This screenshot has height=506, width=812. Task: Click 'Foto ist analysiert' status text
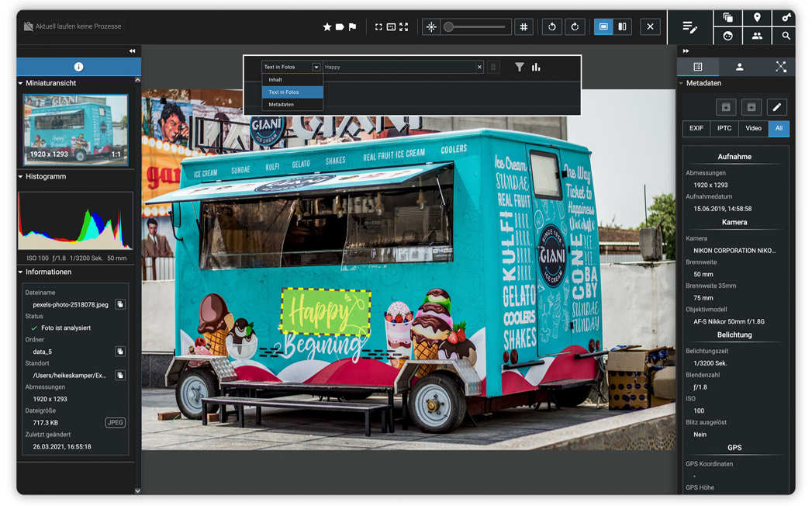66,328
